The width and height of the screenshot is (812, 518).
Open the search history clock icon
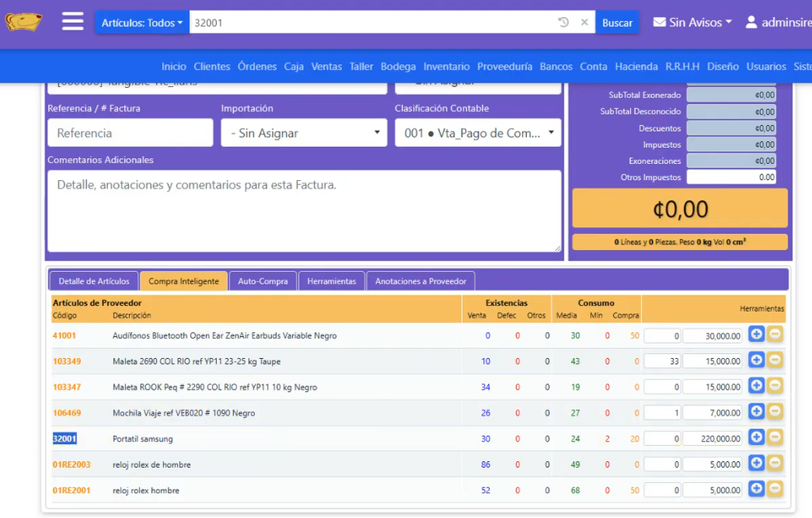564,22
